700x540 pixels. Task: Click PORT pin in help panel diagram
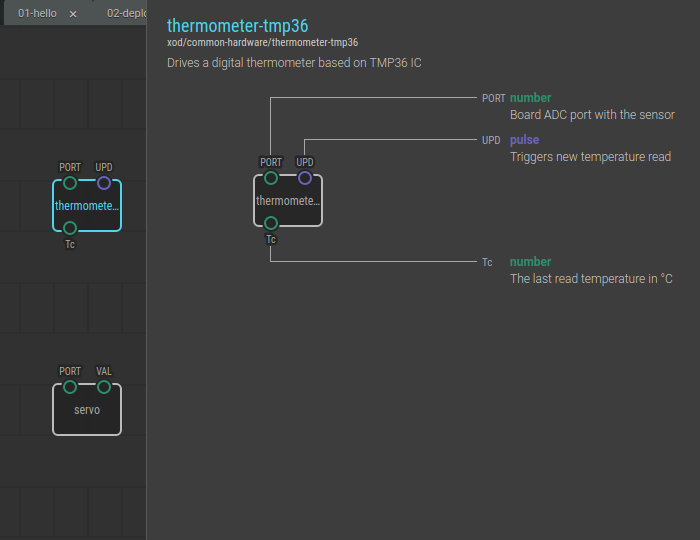[x=271, y=178]
